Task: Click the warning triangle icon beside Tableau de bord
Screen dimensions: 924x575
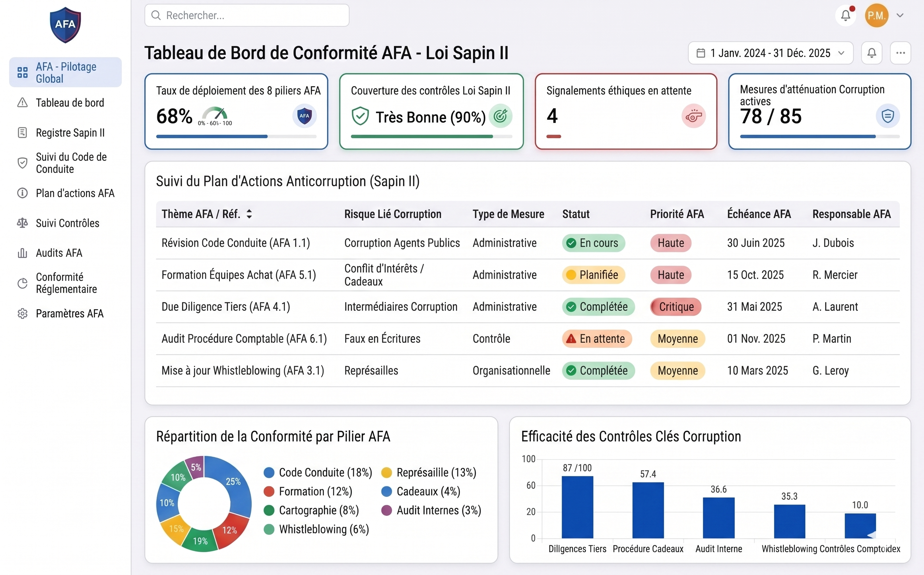Action: point(23,103)
